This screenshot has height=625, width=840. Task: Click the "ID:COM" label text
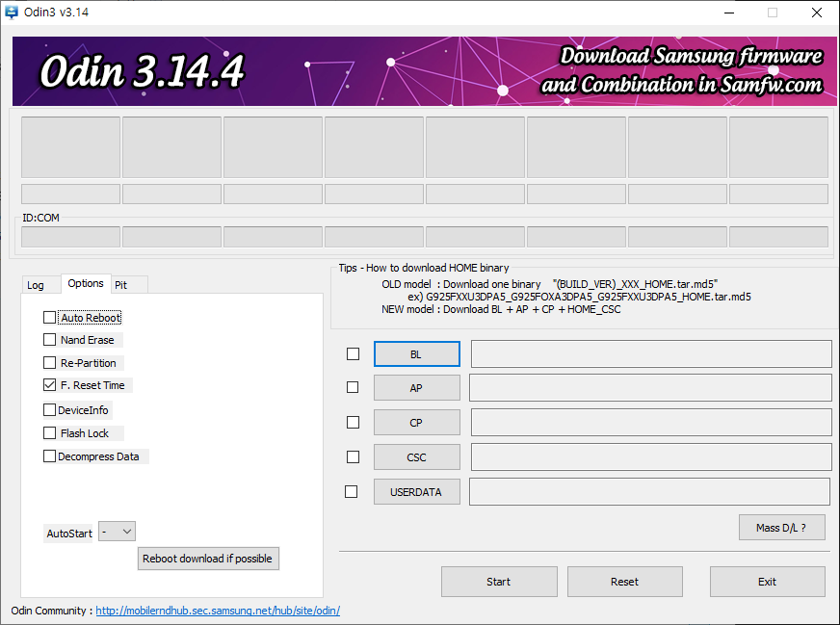pos(40,218)
